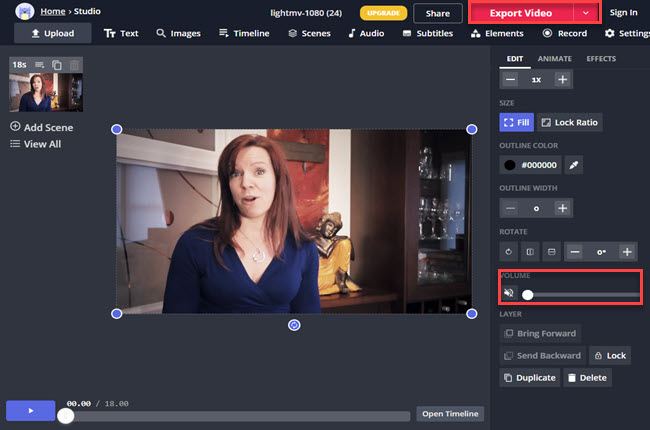Click the Share button
Viewport: 650px width, 430px height.
[438, 13]
